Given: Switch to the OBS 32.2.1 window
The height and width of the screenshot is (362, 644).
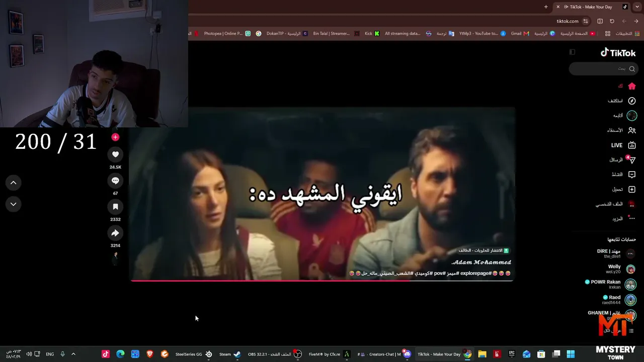Looking at the screenshot, I should pyautogui.click(x=275, y=354).
